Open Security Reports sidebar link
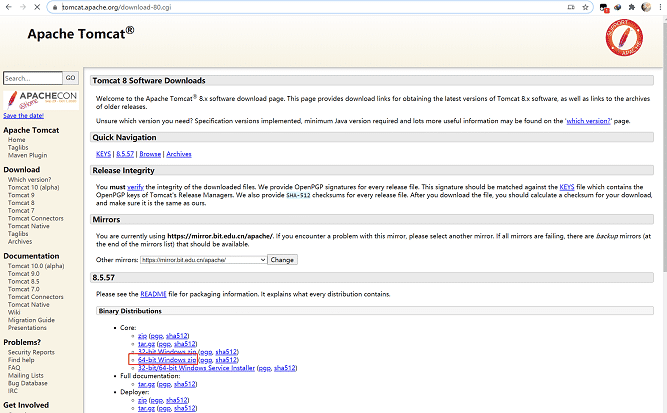 31,352
